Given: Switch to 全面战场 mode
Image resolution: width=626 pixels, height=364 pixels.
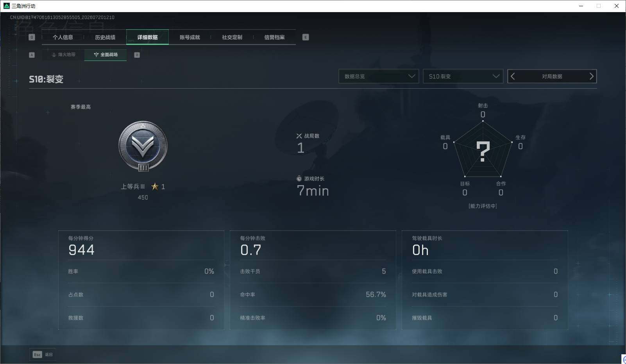Looking at the screenshot, I should 106,55.
